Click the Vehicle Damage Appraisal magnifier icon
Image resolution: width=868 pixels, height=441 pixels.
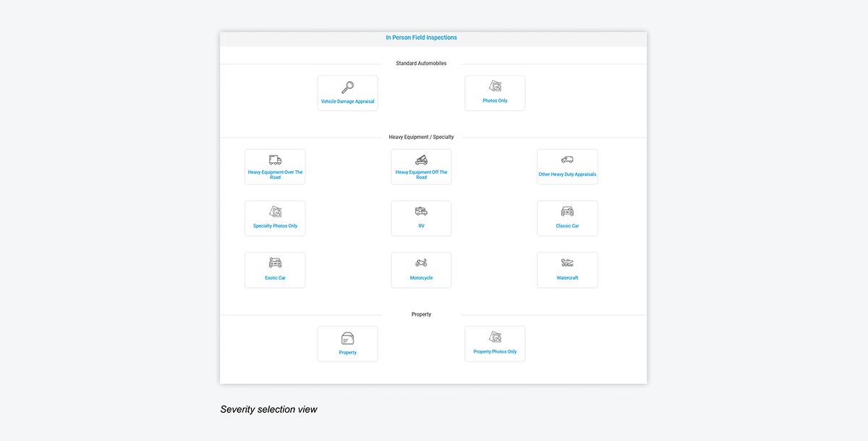[348, 88]
